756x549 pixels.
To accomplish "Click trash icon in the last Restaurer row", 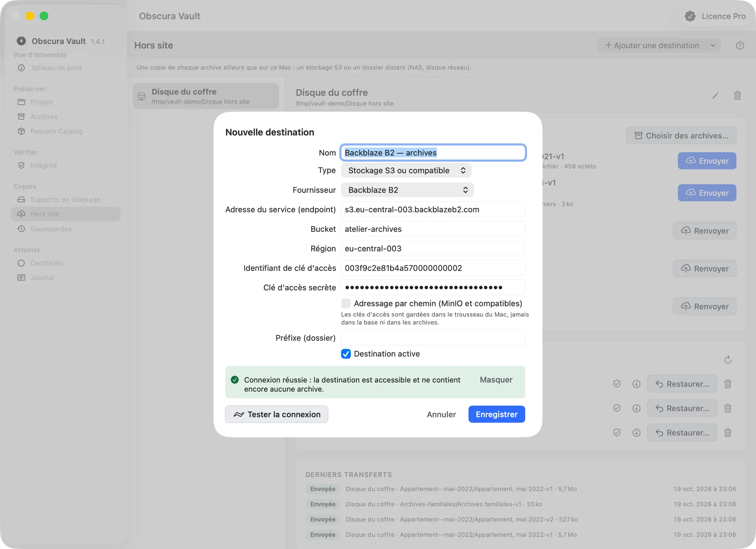I will tap(728, 433).
